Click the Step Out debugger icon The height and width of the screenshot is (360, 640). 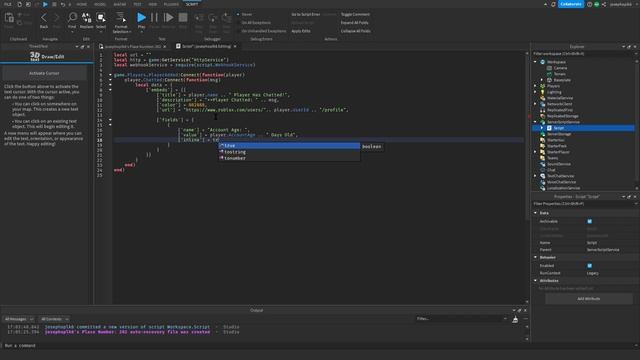227,18
